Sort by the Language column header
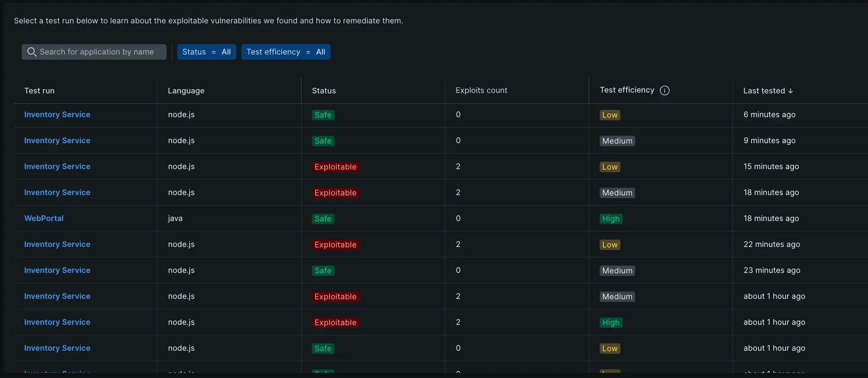The image size is (868, 378). [x=186, y=91]
